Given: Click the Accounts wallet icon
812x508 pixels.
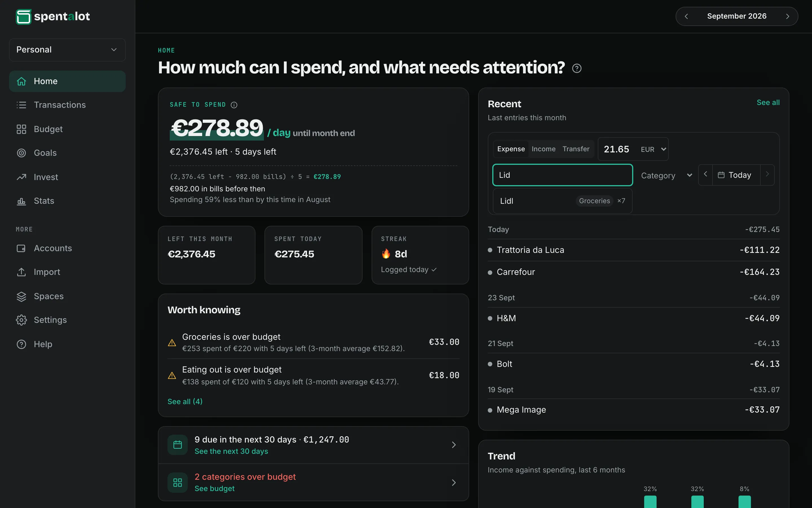Looking at the screenshot, I should pyautogui.click(x=21, y=248).
